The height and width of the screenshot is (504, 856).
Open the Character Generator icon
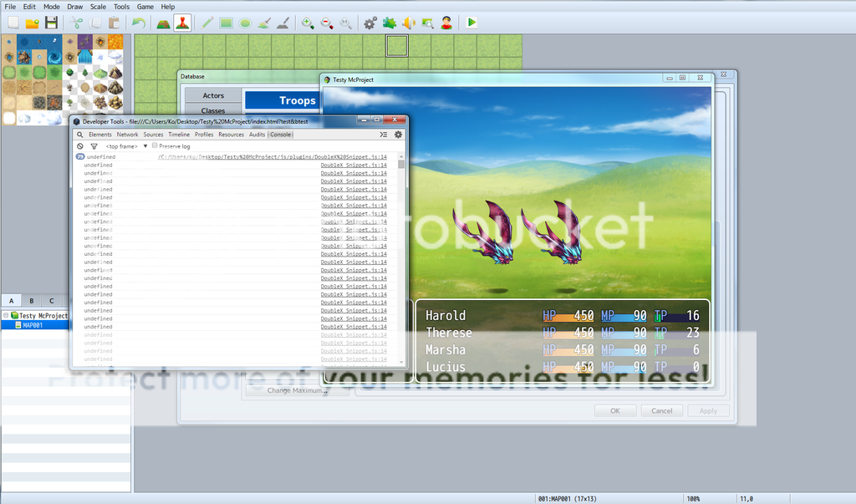(x=446, y=23)
